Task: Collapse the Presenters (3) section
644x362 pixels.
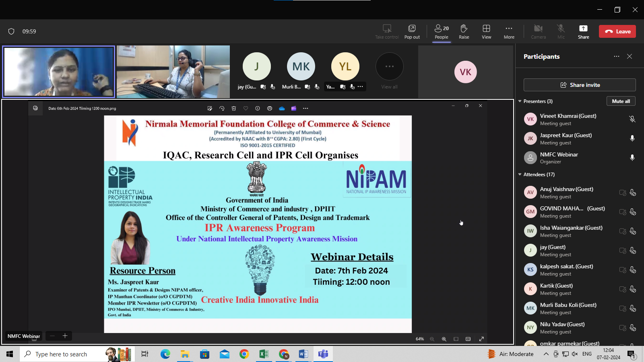Action: click(x=520, y=101)
